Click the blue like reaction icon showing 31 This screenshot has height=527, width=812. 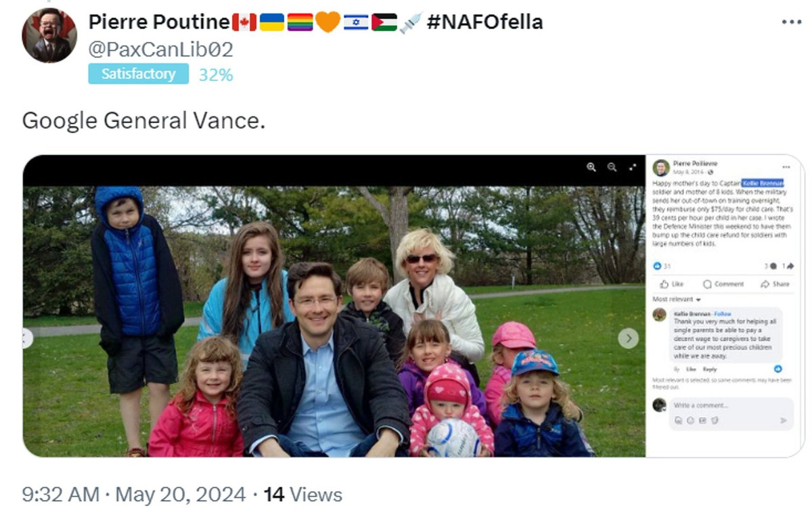click(x=657, y=266)
